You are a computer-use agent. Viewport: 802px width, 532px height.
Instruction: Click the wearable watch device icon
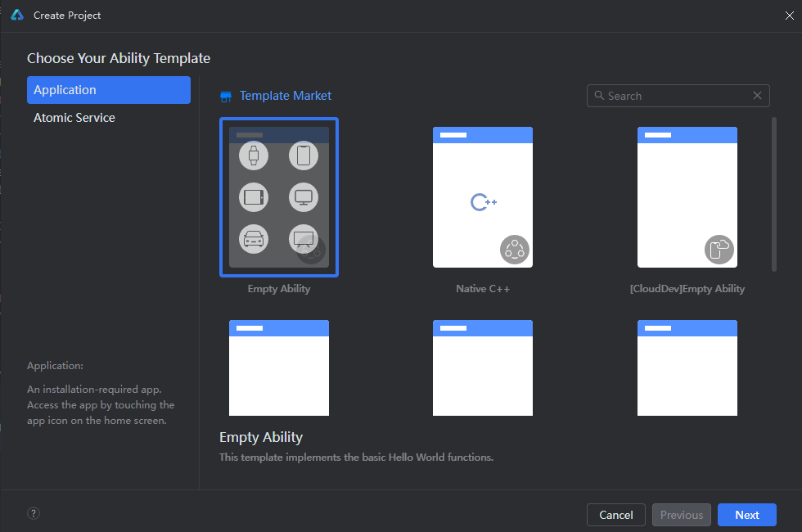254,156
